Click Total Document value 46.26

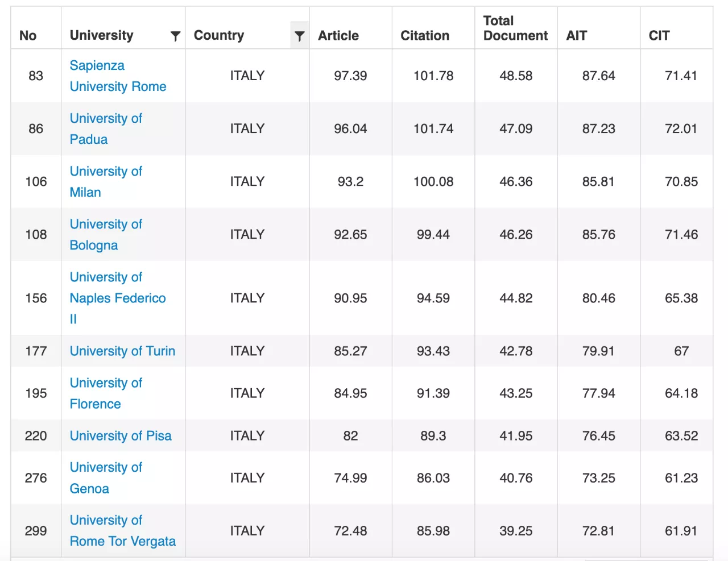516,234
